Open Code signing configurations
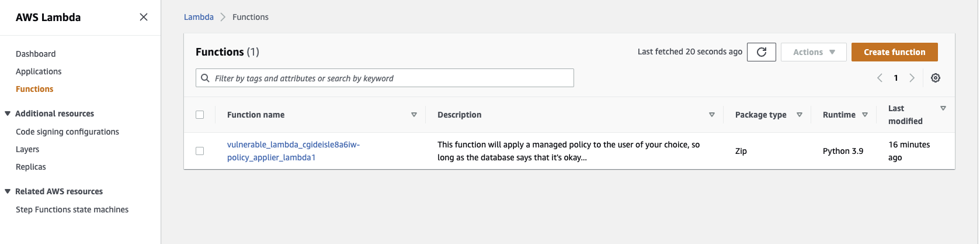Image resolution: width=980 pixels, height=244 pixels. 67,132
